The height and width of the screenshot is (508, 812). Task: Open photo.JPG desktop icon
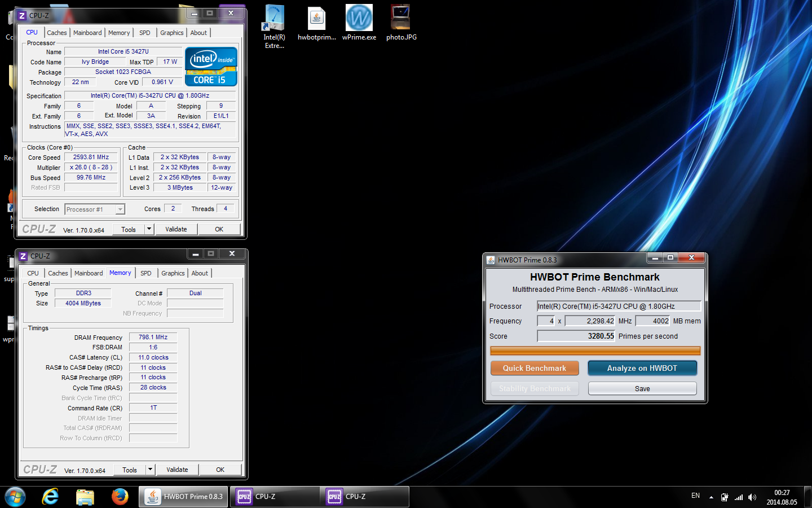(401, 23)
